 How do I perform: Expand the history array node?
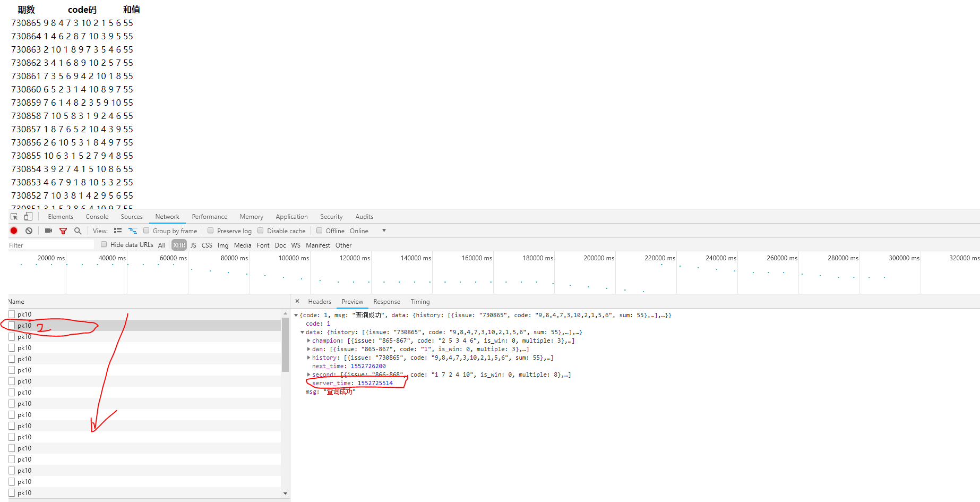click(309, 358)
